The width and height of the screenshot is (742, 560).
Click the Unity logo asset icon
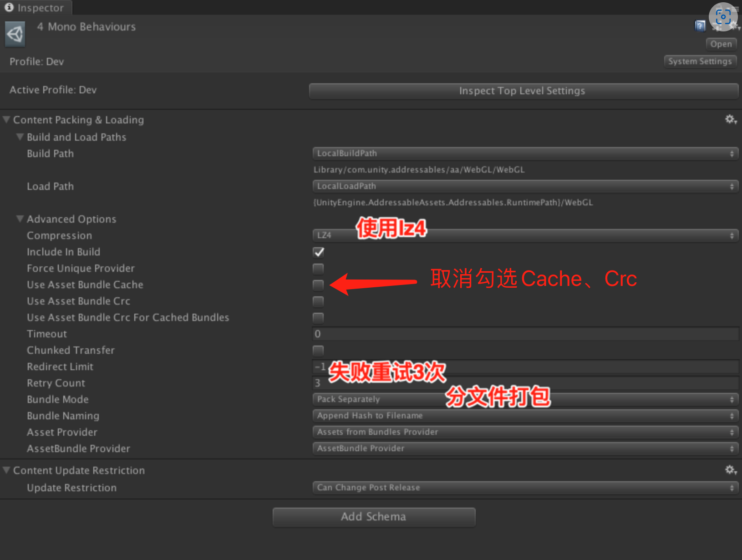15,34
